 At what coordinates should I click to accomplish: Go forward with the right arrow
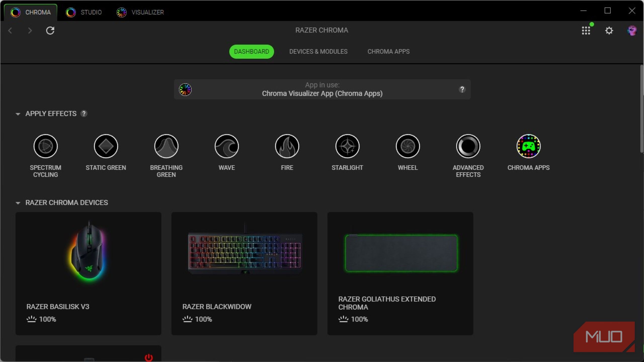click(x=30, y=31)
